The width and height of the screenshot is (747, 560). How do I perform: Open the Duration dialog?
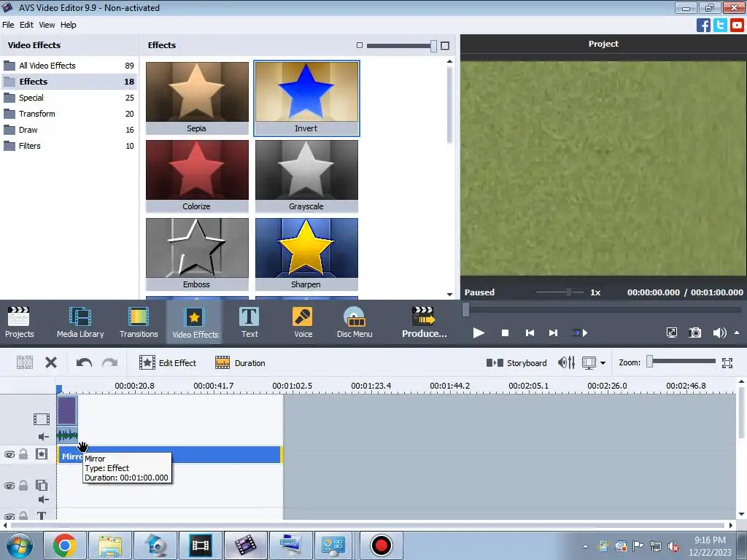[x=240, y=363]
